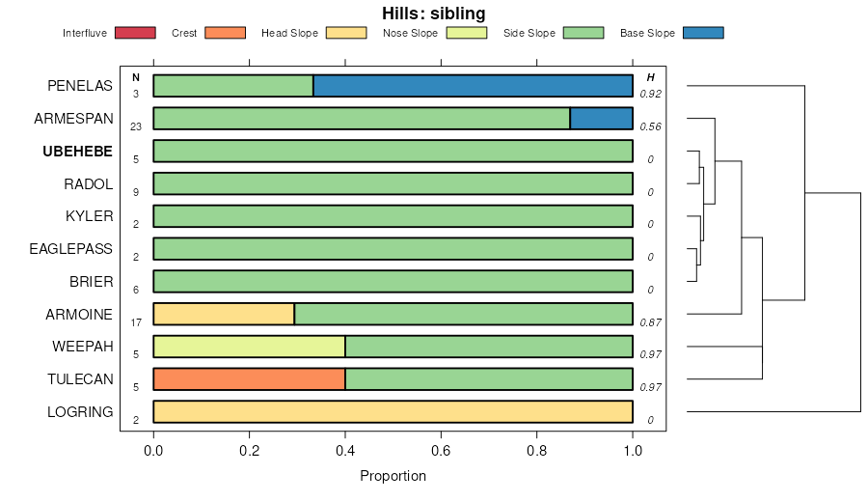
Task: Click the Proportion x-axis label
Action: point(393,476)
